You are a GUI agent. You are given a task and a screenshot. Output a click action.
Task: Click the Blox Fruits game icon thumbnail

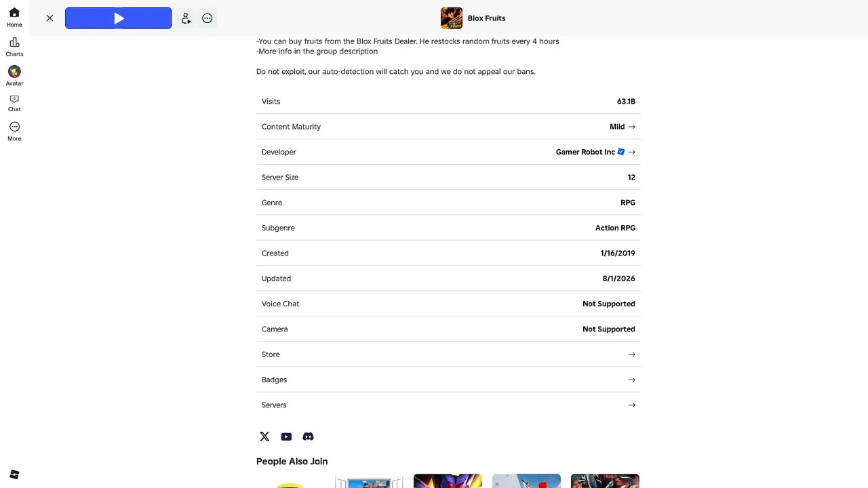452,18
